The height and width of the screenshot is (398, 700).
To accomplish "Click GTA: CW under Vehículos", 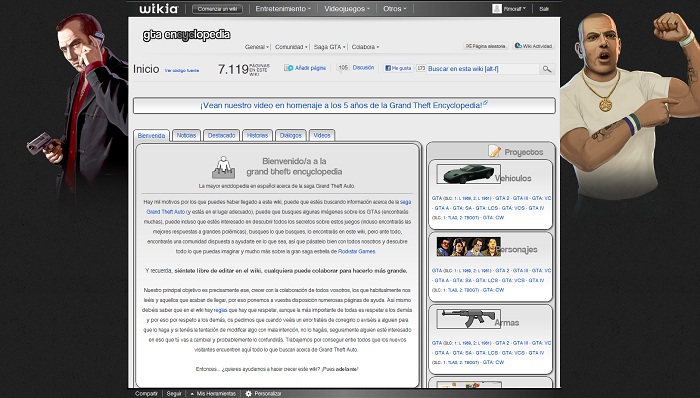I will point(493,218).
